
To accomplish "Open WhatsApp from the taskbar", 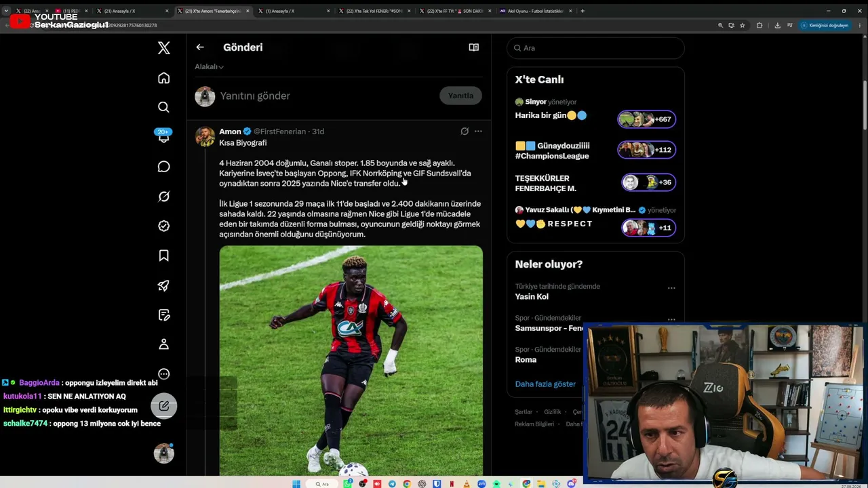I will pos(348,484).
